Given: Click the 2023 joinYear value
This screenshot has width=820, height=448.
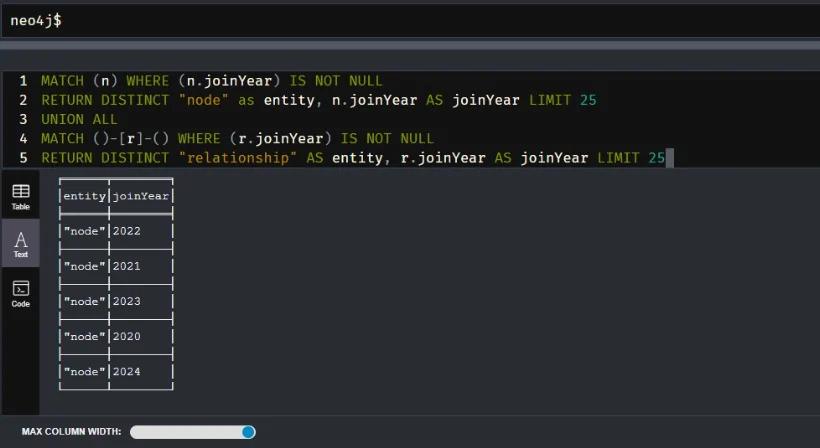Looking at the screenshot, I should [127, 301].
